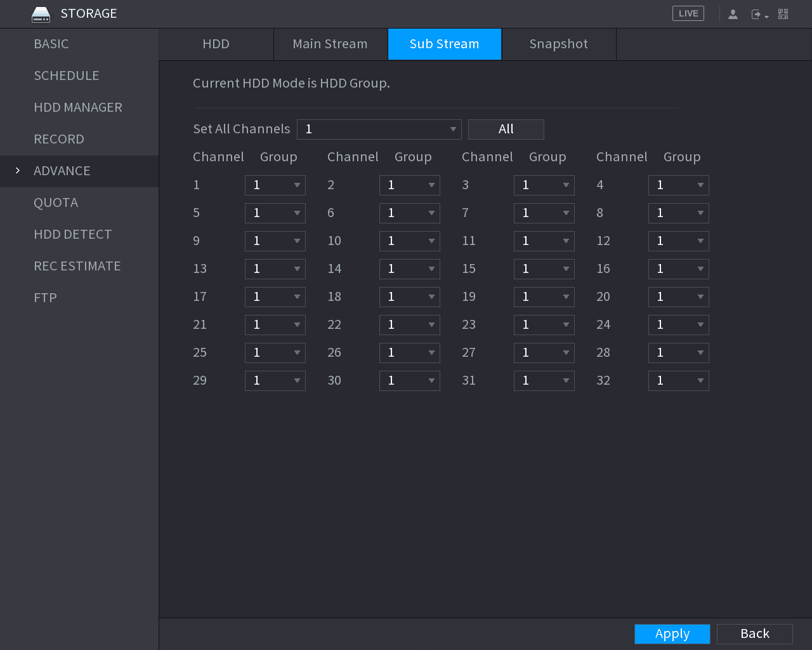Viewport: 812px width, 650px height.
Task: Expand the Set All Channels dropdown
Action: click(x=379, y=129)
